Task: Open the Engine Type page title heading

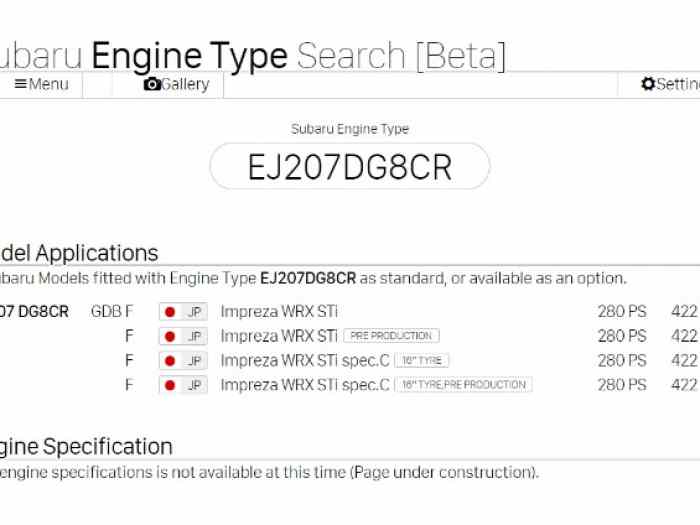Action: pyautogui.click(x=190, y=56)
